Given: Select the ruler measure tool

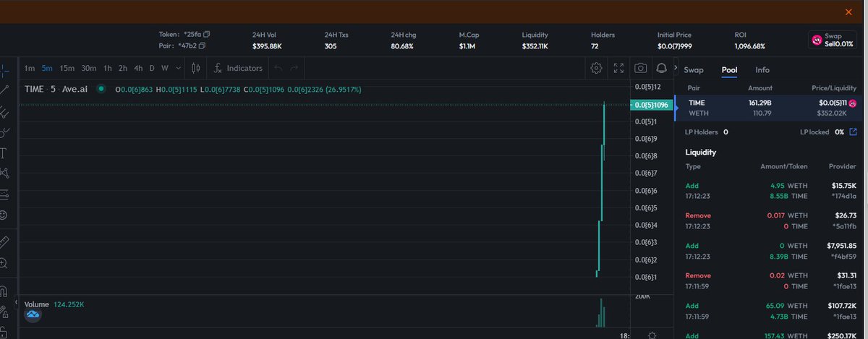Looking at the screenshot, I should coord(4,241).
